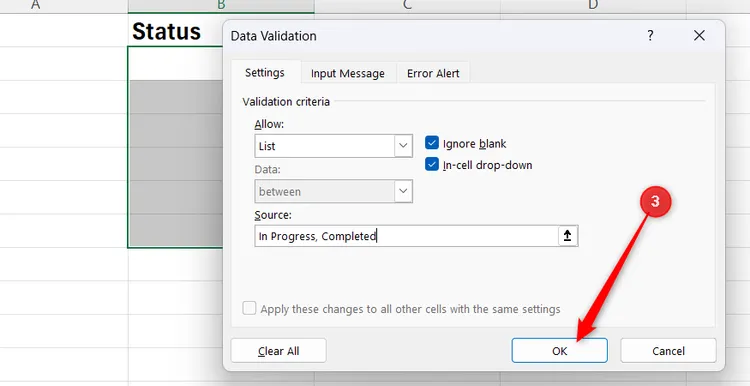Switch to the Input Message tab
Viewport: 750px width, 386px height.
click(348, 74)
